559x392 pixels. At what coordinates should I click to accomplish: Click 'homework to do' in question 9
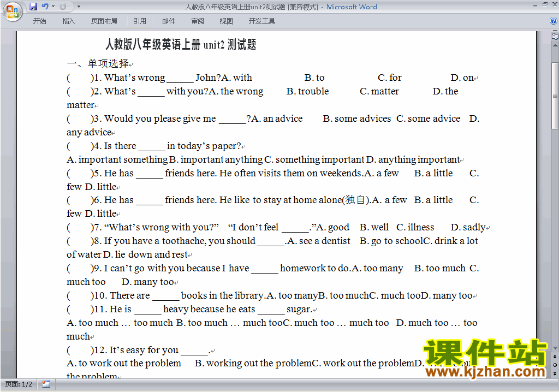click(314, 268)
